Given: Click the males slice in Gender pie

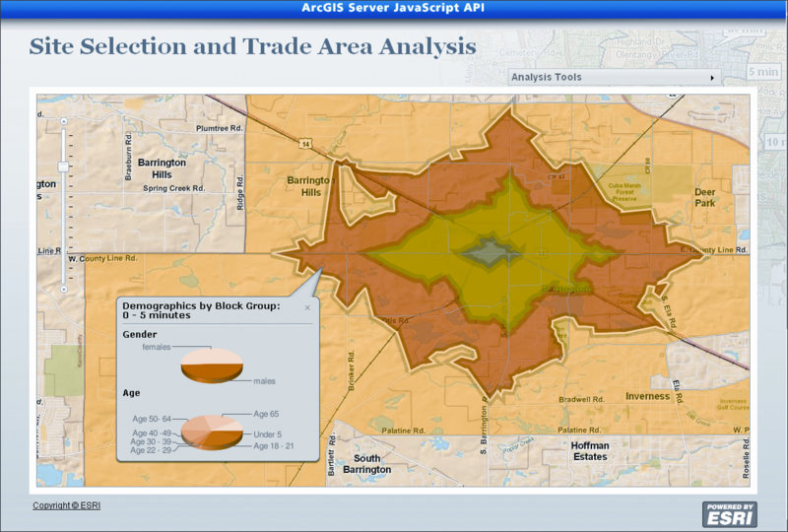Looking at the screenshot, I should click(x=212, y=373).
